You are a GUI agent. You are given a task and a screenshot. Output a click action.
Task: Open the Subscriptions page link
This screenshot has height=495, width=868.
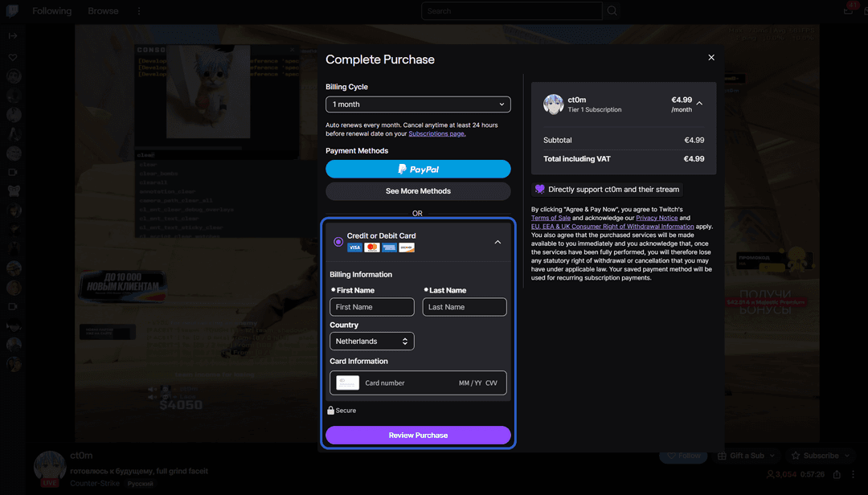tap(436, 134)
